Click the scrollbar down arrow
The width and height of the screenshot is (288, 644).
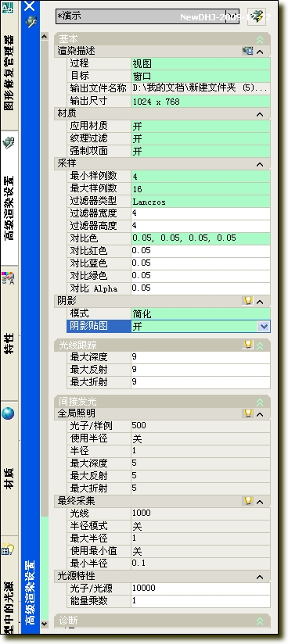tap(45, 624)
